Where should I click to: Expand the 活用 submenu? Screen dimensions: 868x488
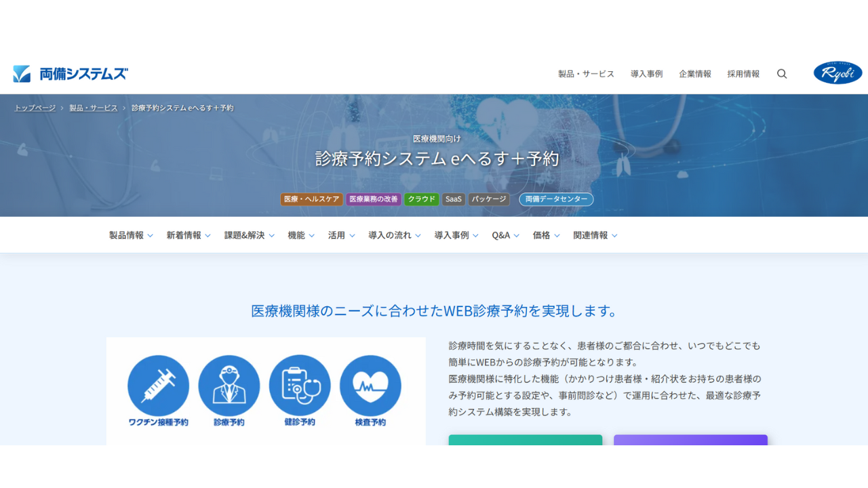pyautogui.click(x=342, y=235)
